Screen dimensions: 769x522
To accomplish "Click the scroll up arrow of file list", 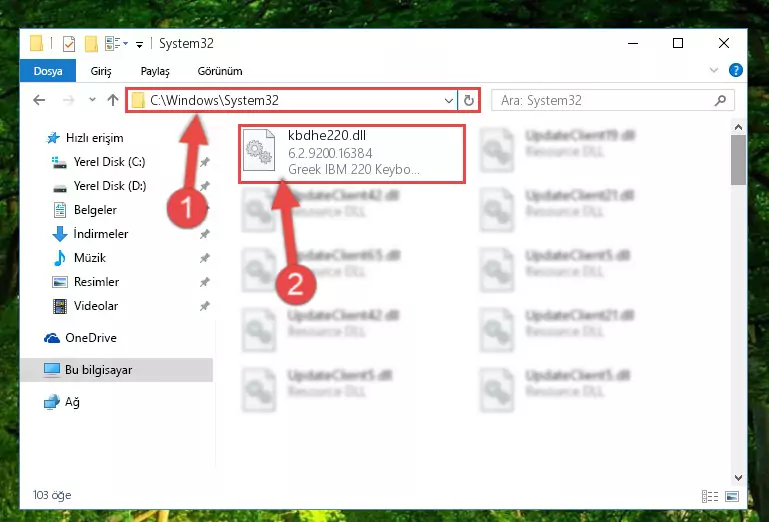I will [738, 128].
